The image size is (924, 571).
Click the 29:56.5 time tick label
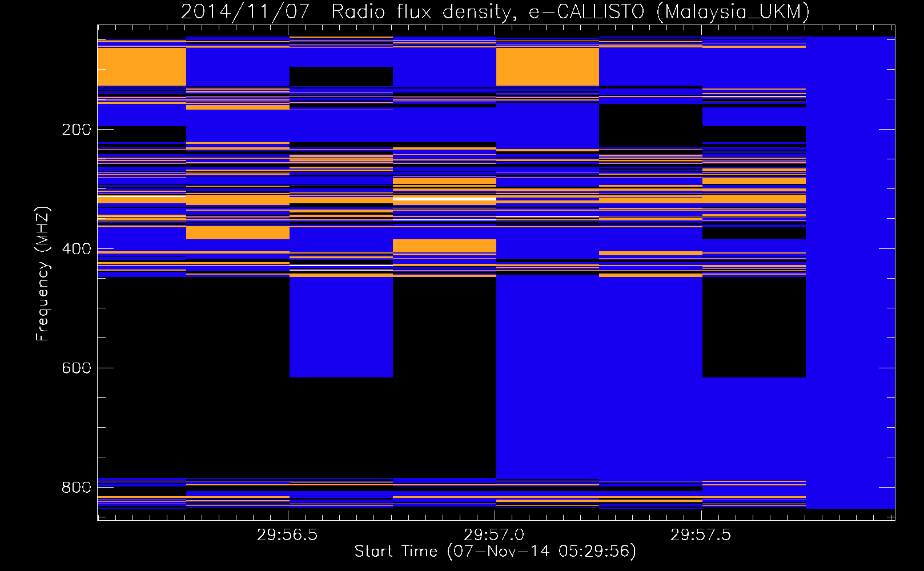[x=287, y=535]
